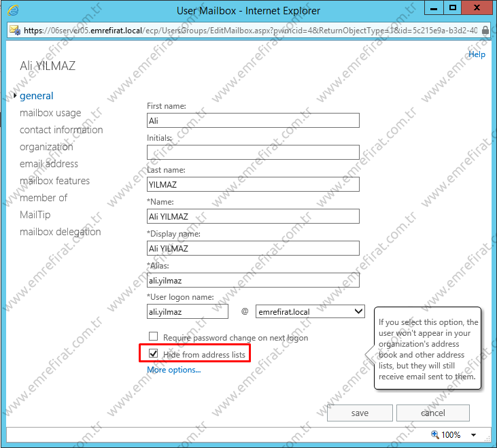Select mailbox delegation section
Viewport: 497px width, 448px height.
pos(60,232)
